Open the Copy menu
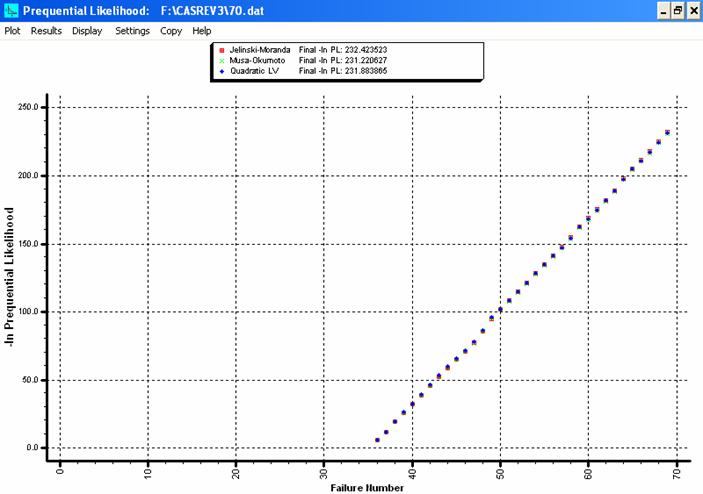This screenshot has width=703, height=494. pyautogui.click(x=171, y=31)
